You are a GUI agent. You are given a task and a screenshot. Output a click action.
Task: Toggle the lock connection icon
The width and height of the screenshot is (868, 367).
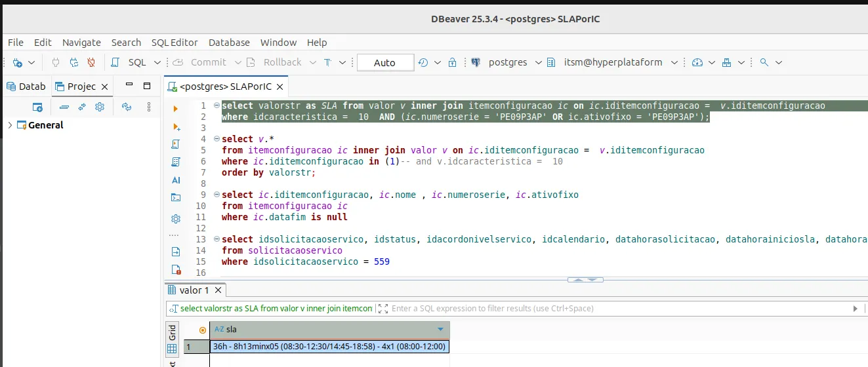[452, 62]
